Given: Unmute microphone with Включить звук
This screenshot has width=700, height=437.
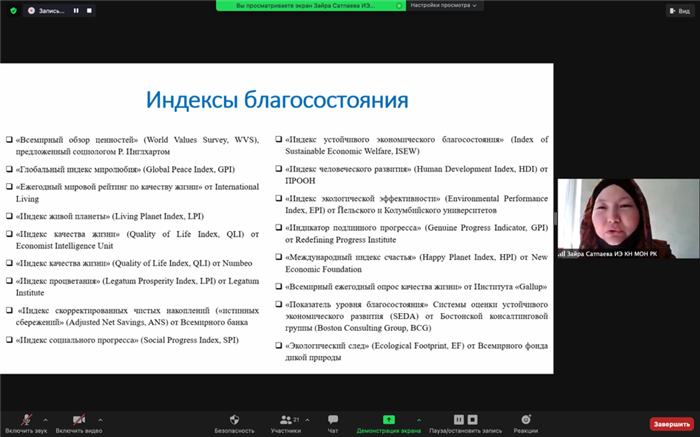Looking at the screenshot, I should click(23, 420).
